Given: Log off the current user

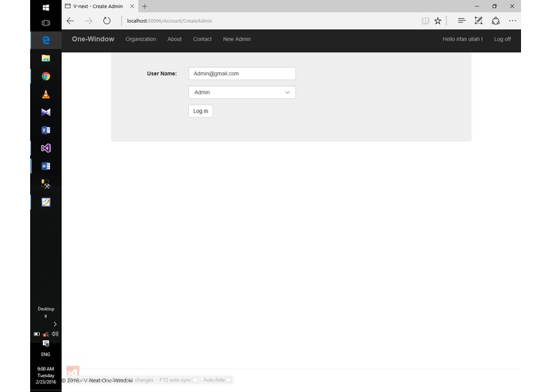Looking at the screenshot, I should [503, 39].
